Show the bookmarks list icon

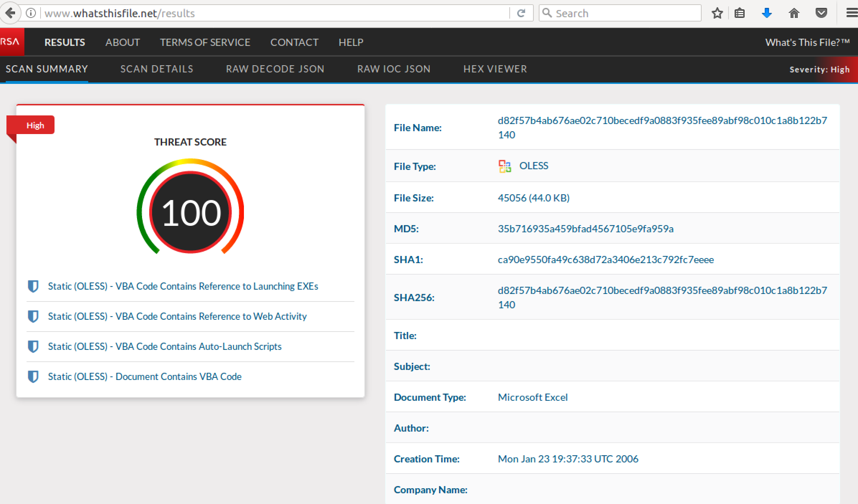(740, 13)
